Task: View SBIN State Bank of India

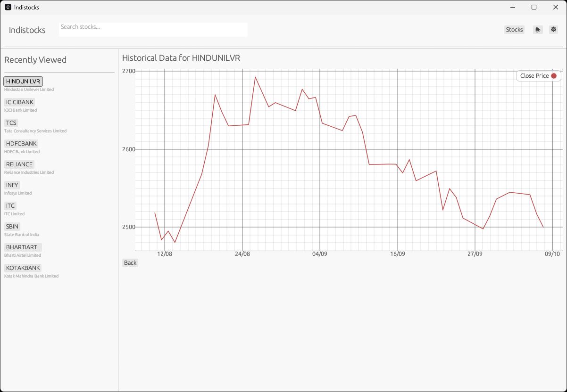Action: [12, 226]
